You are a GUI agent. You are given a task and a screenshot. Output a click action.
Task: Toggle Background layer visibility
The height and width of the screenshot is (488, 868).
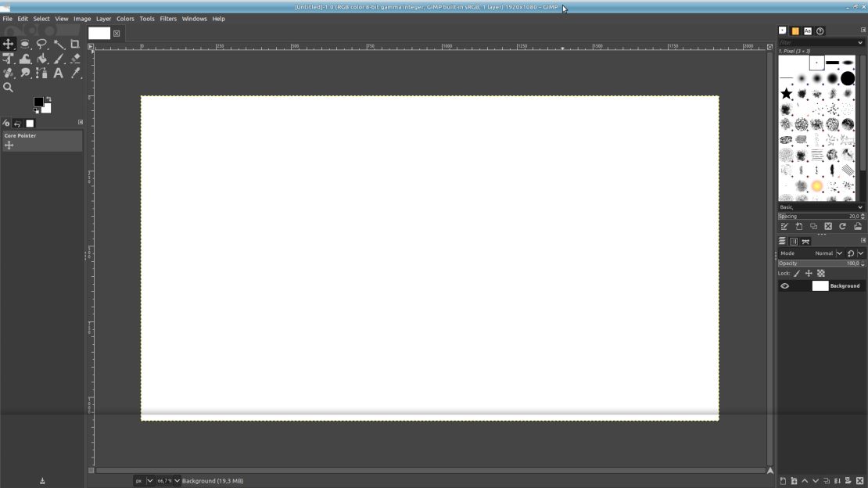coord(784,285)
